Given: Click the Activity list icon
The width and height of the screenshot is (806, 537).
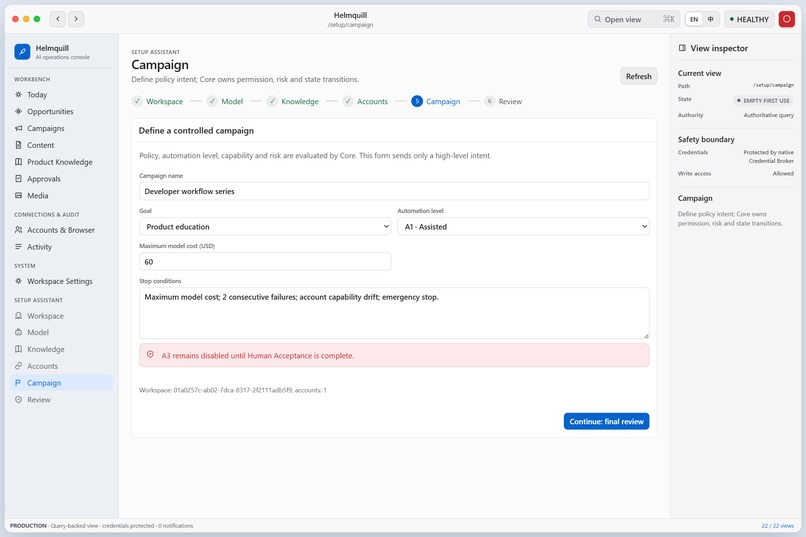Looking at the screenshot, I should (19, 247).
